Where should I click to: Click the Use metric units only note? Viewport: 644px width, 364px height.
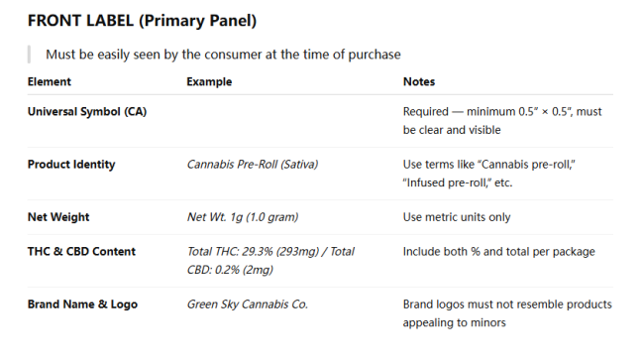click(x=457, y=217)
